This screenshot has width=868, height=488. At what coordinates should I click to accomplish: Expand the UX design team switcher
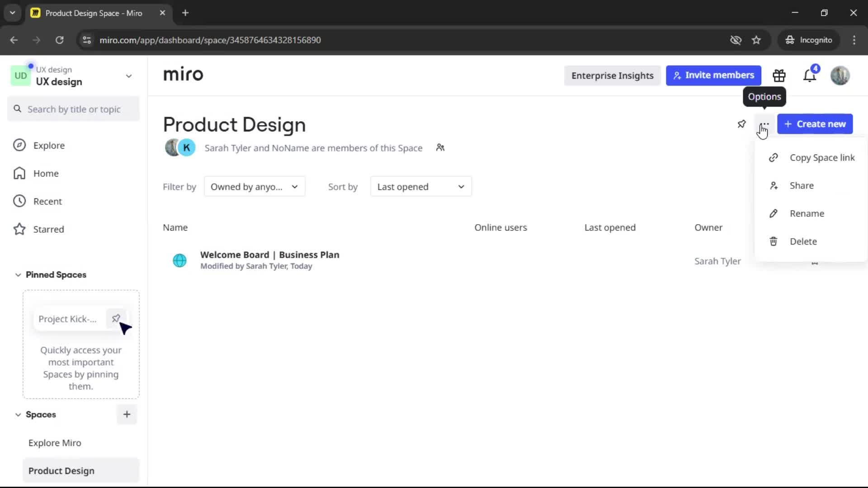(x=129, y=76)
